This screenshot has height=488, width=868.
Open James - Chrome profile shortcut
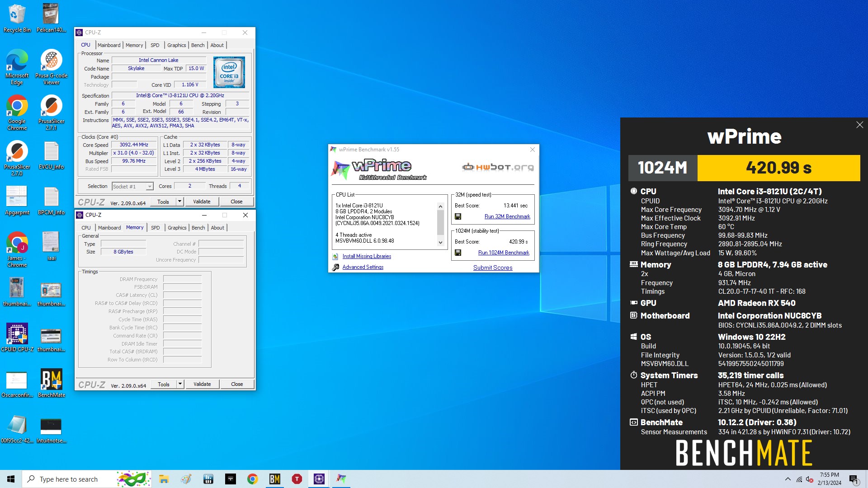[x=17, y=249]
